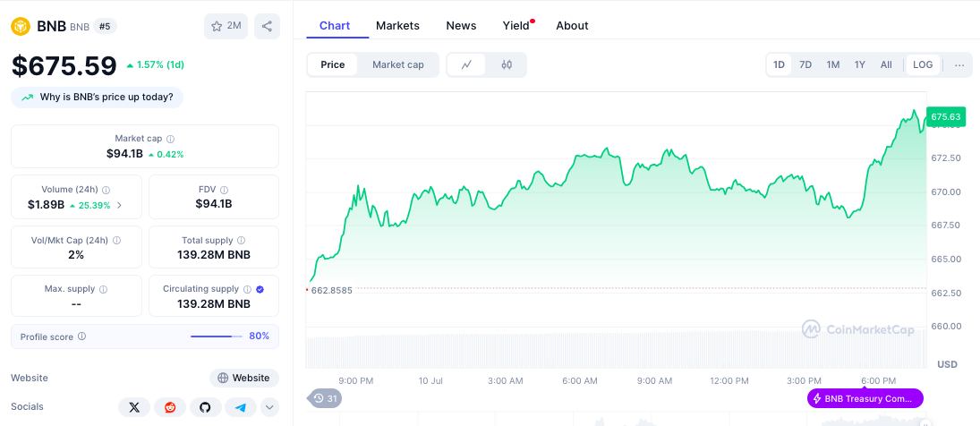Click the BNB Treasury event marker
Image resolution: width=980 pixels, height=426 pixels.
coord(865,398)
